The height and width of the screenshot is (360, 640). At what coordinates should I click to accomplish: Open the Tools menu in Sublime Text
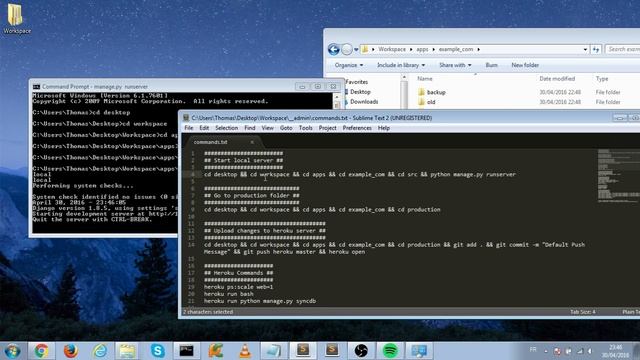point(305,128)
